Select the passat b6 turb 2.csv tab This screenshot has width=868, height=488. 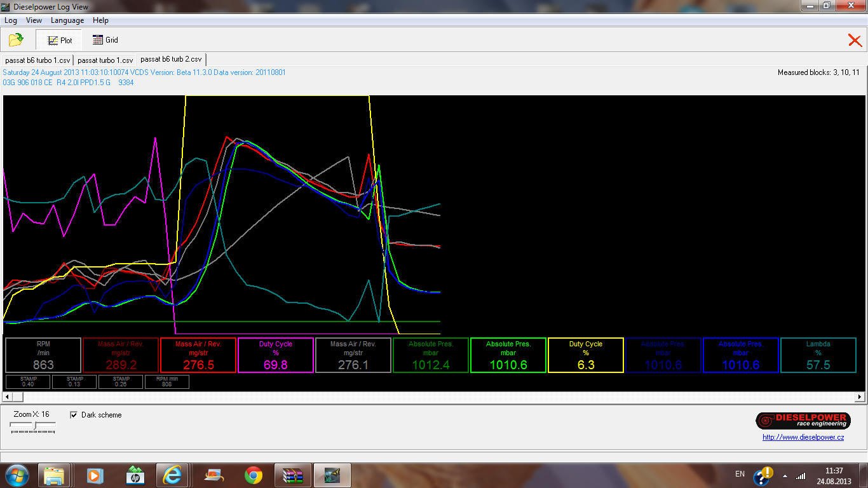pos(170,59)
